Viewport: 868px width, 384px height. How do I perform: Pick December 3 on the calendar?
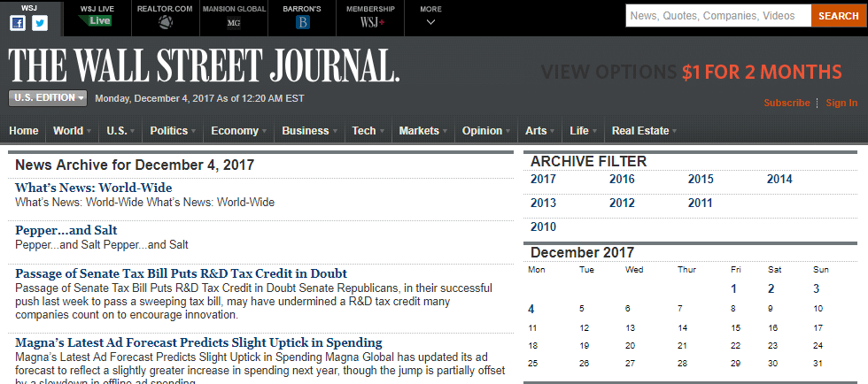point(816,288)
